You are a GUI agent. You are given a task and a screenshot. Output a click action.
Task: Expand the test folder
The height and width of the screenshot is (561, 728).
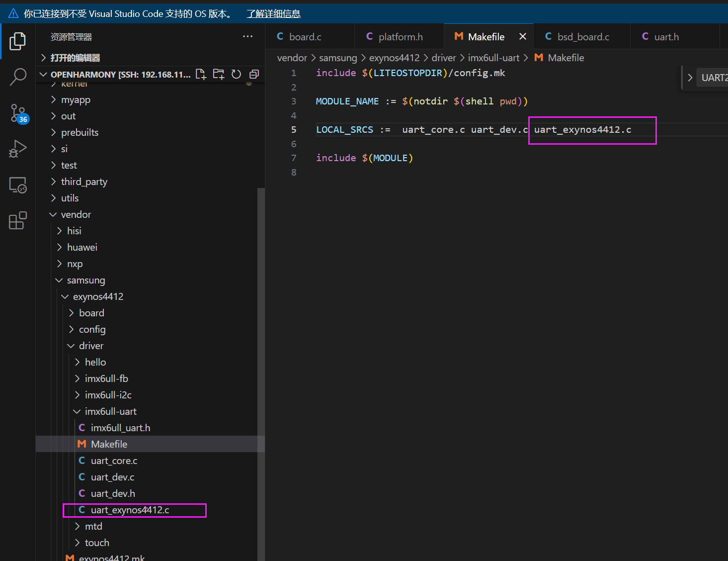tap(150, 165)
